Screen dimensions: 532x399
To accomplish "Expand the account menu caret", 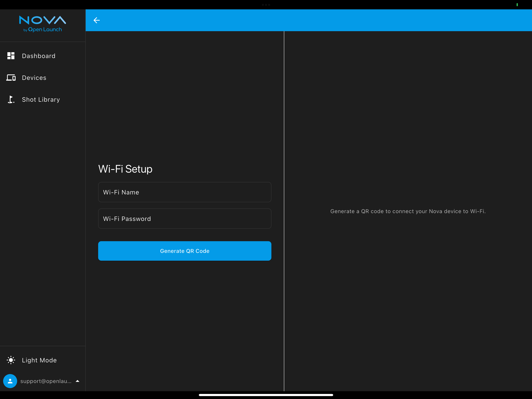I will (78, 381).
